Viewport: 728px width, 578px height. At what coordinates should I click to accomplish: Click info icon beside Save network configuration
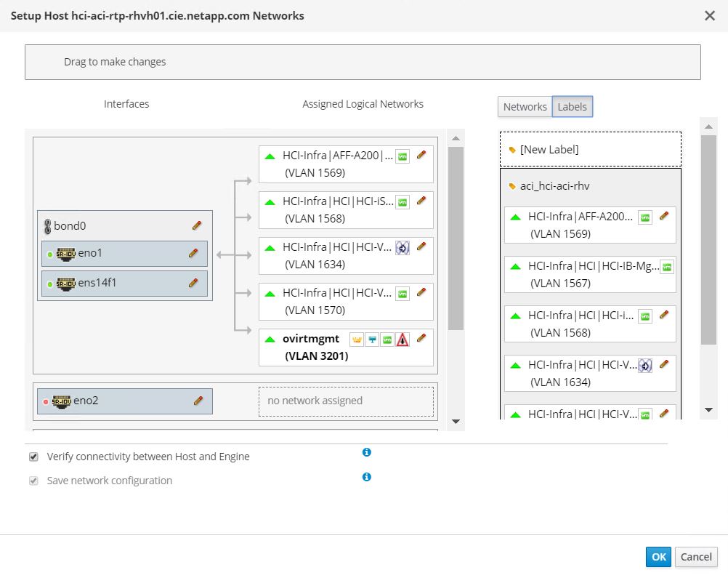(x=367, y=477)
